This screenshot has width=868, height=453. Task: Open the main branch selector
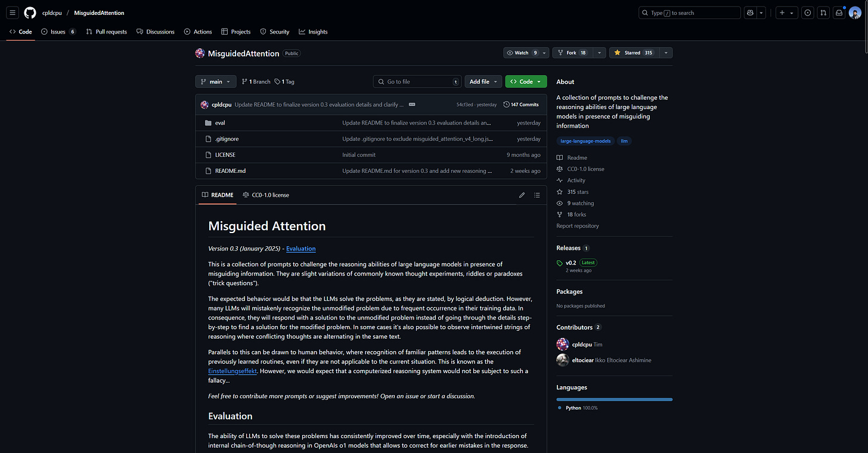(216, 82)
